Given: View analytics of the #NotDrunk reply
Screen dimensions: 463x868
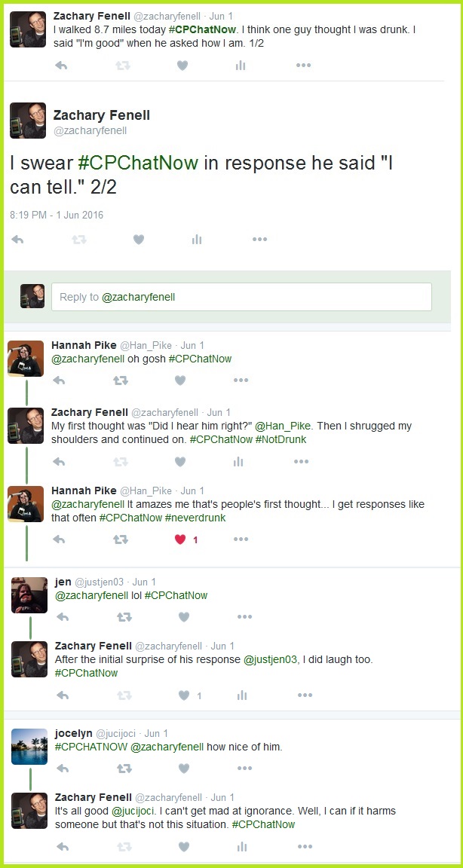Looking at the screenshot, I should click(x=239, y=462).
